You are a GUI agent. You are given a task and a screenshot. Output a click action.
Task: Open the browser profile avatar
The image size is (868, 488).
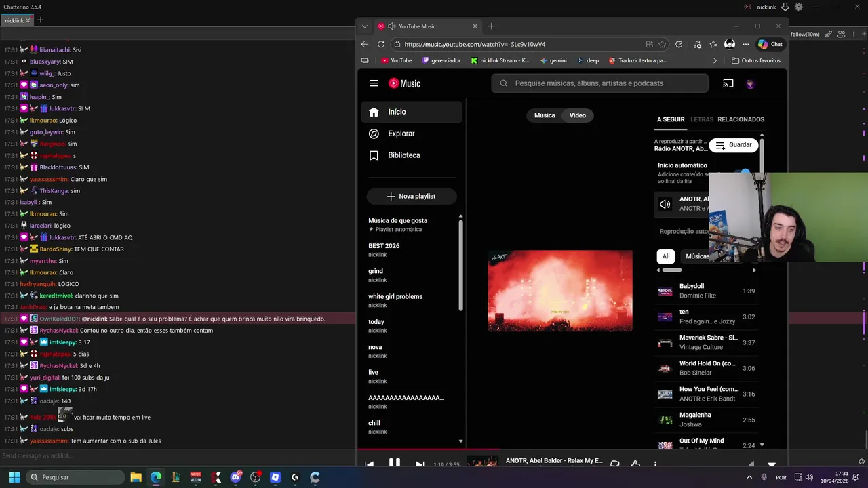click(730, 44)
